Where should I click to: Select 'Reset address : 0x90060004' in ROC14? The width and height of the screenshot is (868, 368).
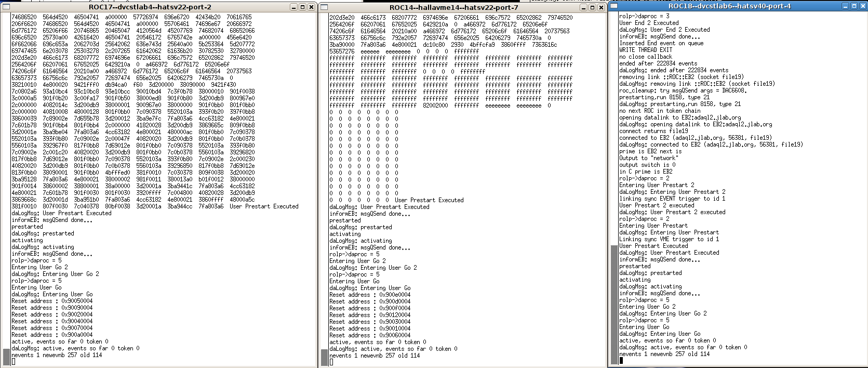pos(370,335)
